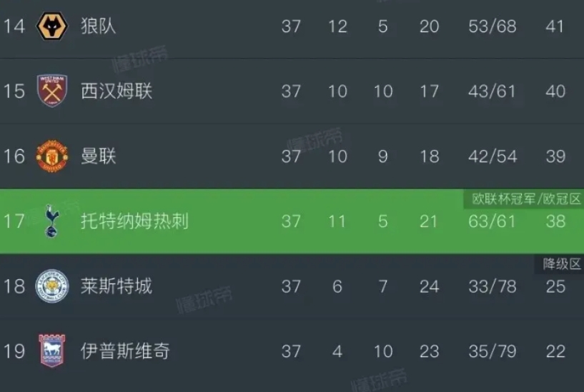
Task: Click the Wolves club crest icon
Action: click(51, 26)
